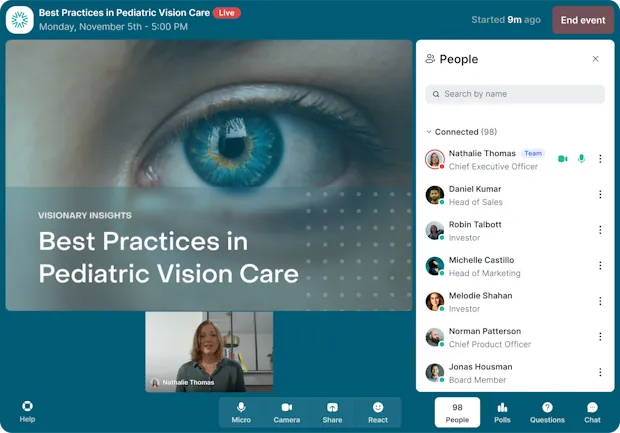Open the Questions tab
620x433 pixels.
pos(547,412)
